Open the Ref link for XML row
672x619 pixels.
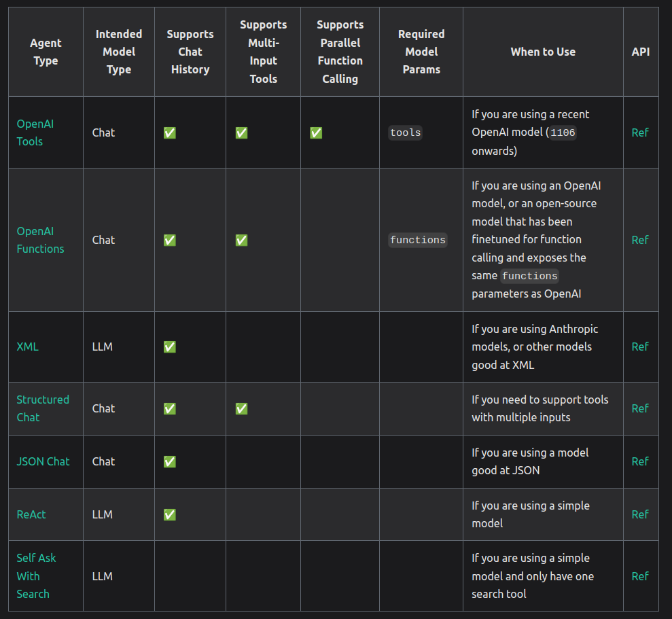(640, 347)
